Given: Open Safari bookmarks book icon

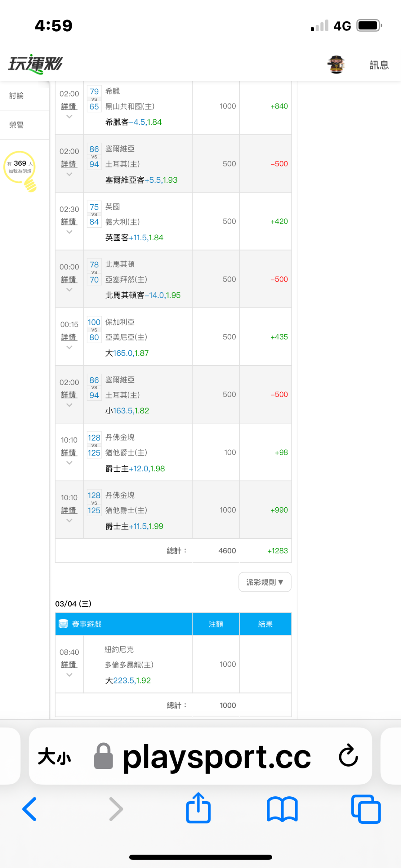Looking at the screenshot, I should pos(282,809).
